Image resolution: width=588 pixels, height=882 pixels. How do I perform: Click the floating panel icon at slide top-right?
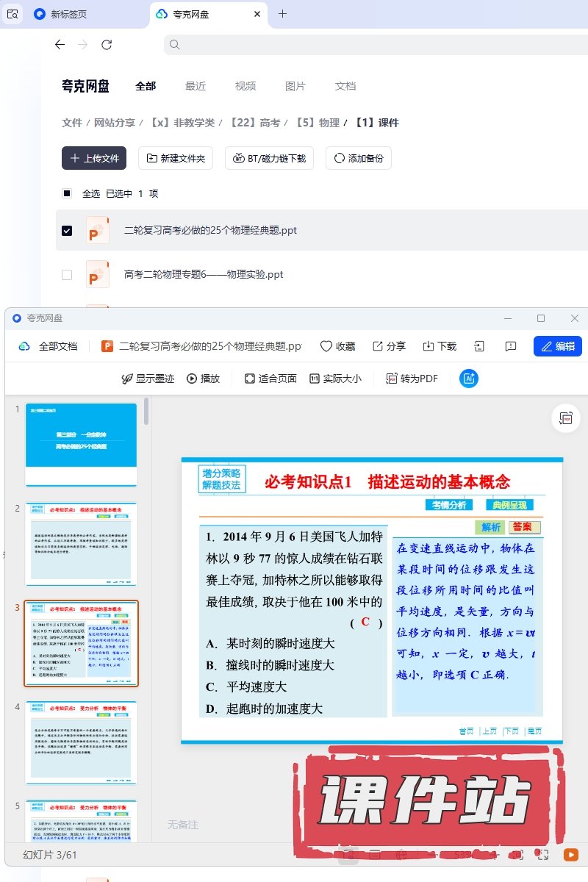(x=565, y=417)
